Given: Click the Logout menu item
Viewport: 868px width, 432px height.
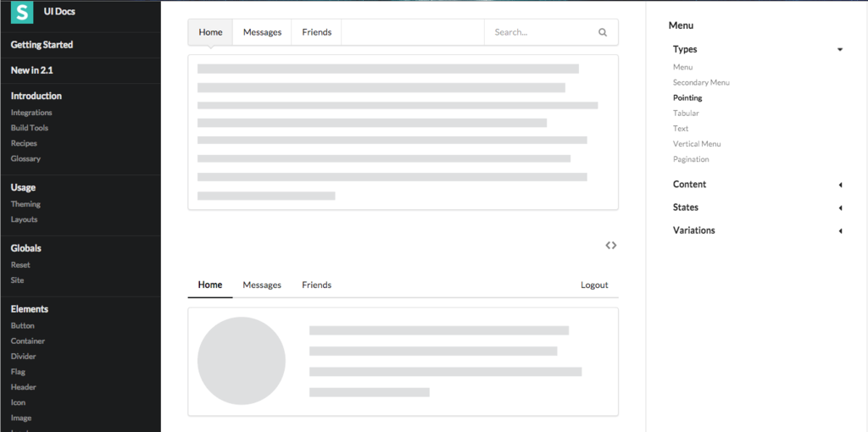Looking at the screenshot, I should 594,285.
